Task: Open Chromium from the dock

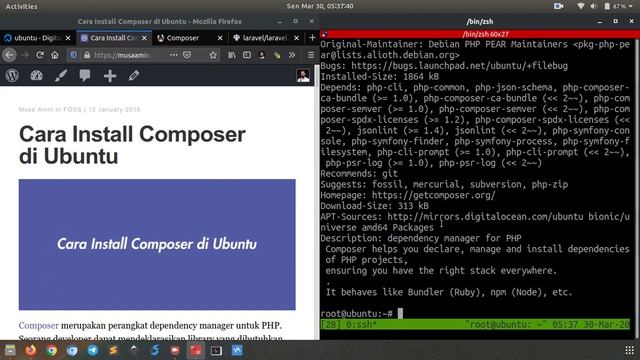Action: [72, 350]
